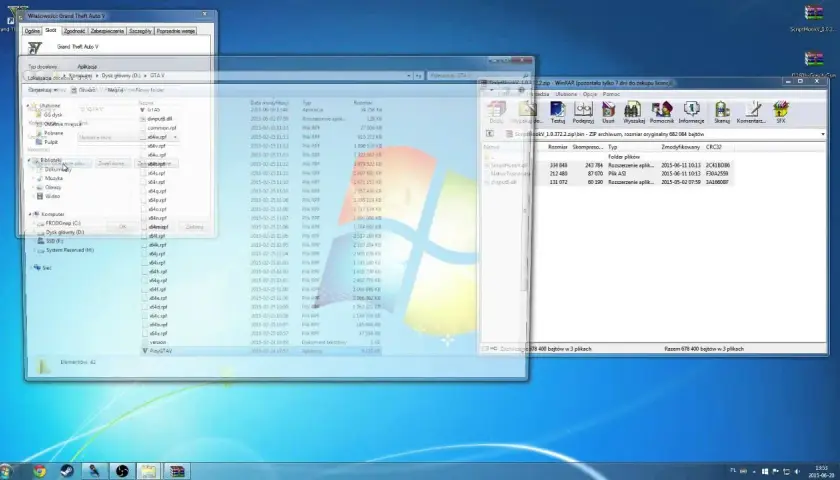Screen dimensions: 840x480
Task: Click the Dodaj add icon in WinRAR
Action: 496,112
